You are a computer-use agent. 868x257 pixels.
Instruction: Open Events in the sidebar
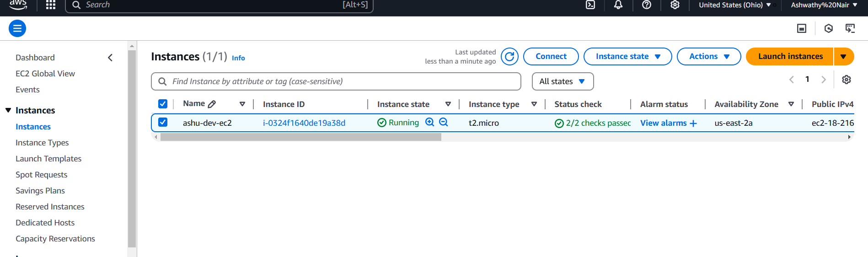pyautogui.click(x=27, y=90)
